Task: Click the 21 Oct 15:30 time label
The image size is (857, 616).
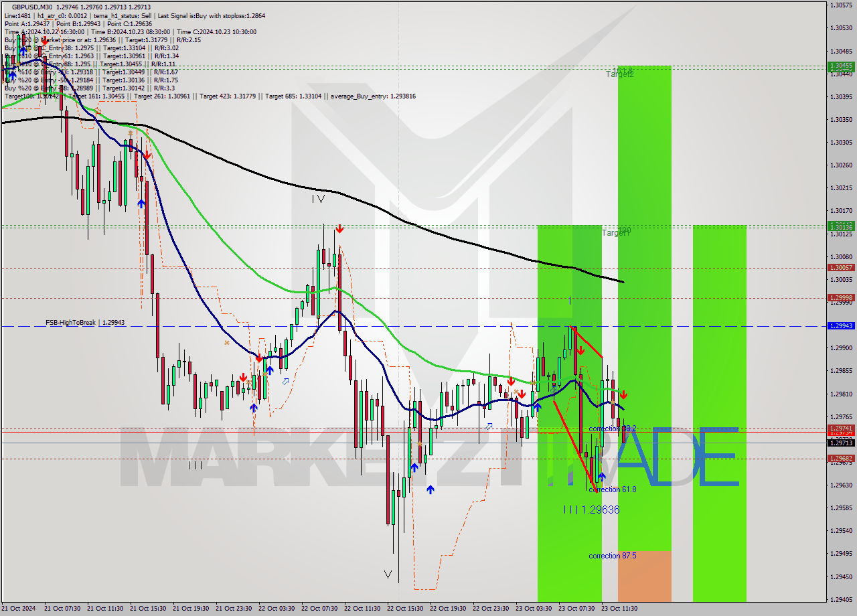Action: click(x=148, y=609)
